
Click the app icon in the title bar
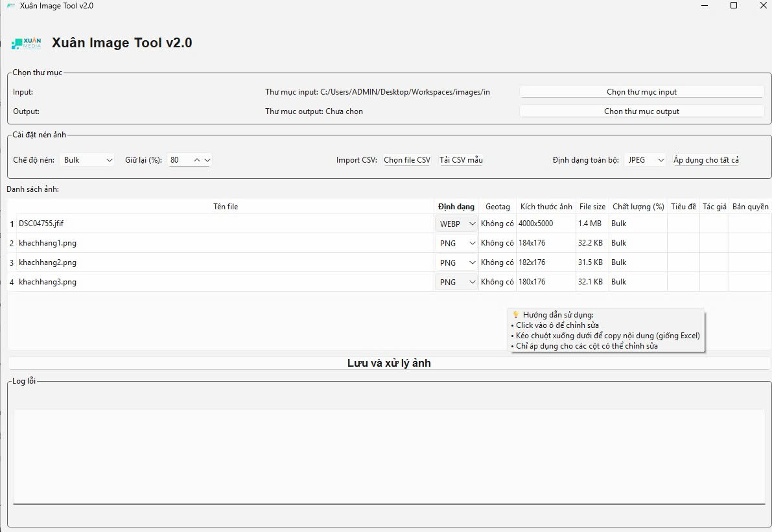tap(10, 6)
